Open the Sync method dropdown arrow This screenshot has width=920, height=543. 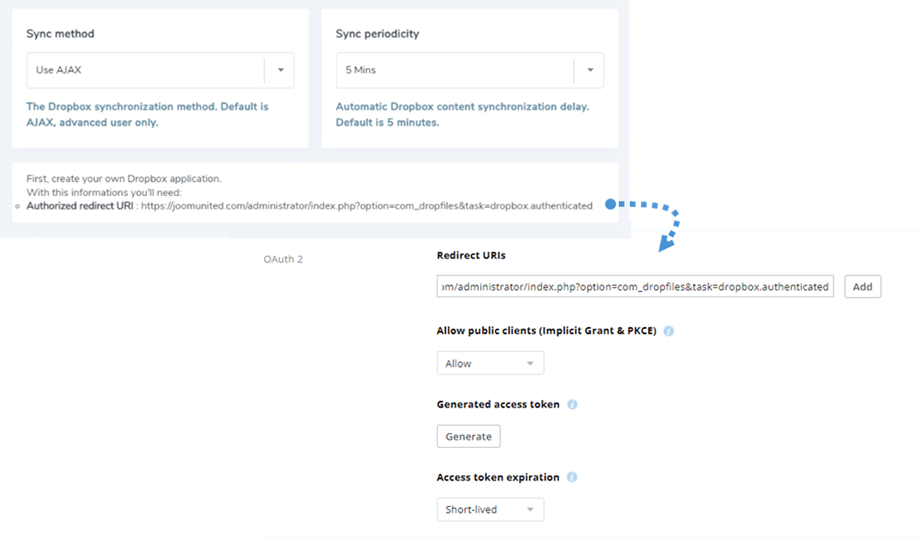pos(280,70)
